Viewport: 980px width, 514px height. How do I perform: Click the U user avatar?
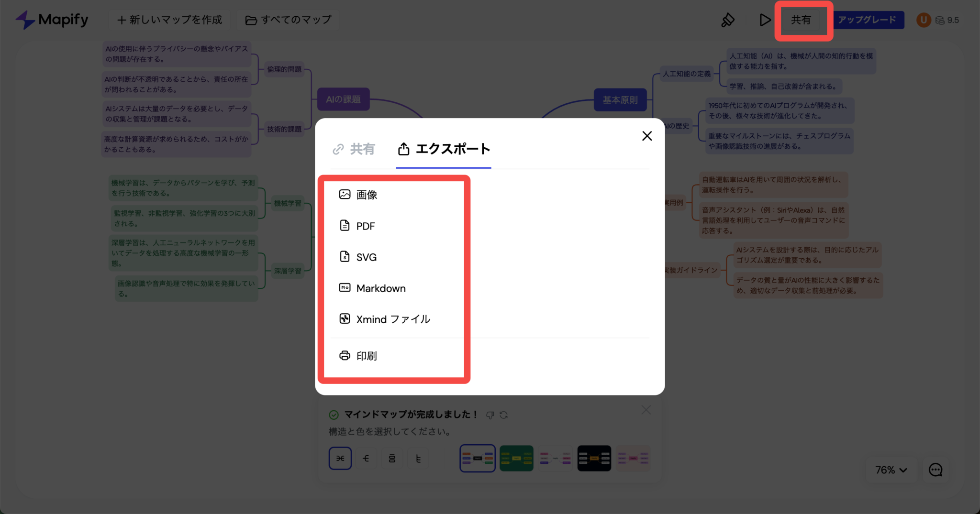pyautogui.click(x=924, y=20)
